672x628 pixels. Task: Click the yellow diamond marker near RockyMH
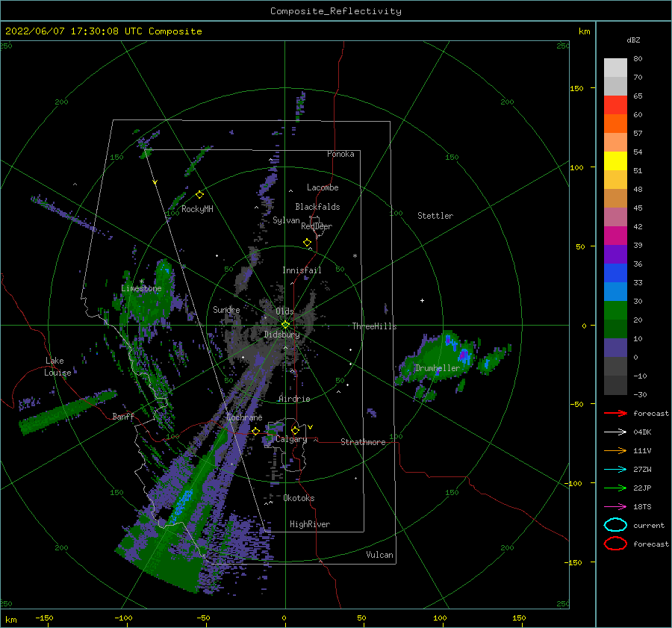[x=199, y=195]
